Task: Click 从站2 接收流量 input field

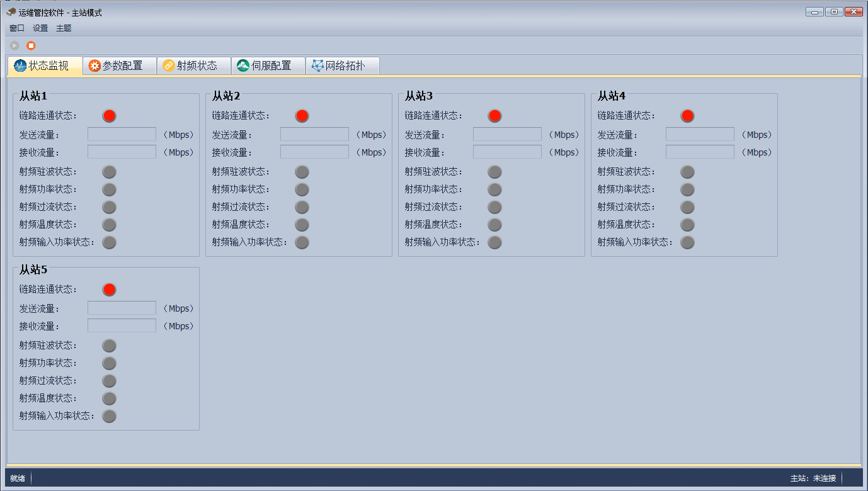Action: click(314, 152)
